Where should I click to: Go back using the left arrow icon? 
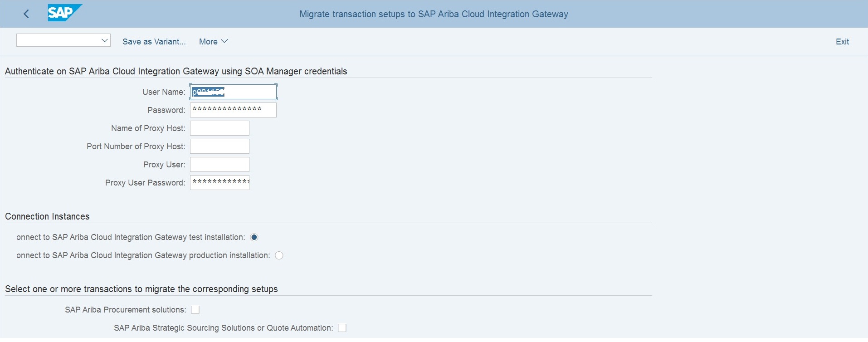[26, 14]
